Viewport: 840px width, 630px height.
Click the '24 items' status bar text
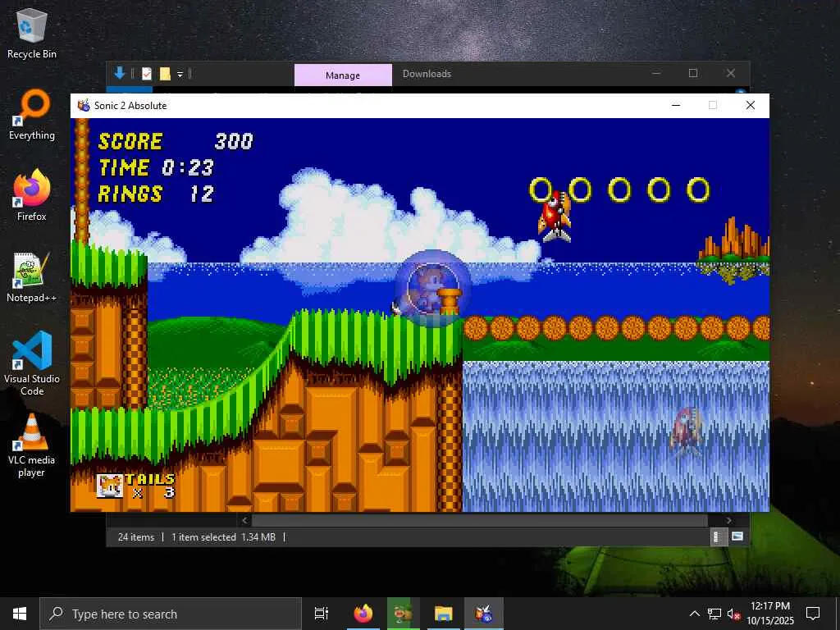coord(136,536)
